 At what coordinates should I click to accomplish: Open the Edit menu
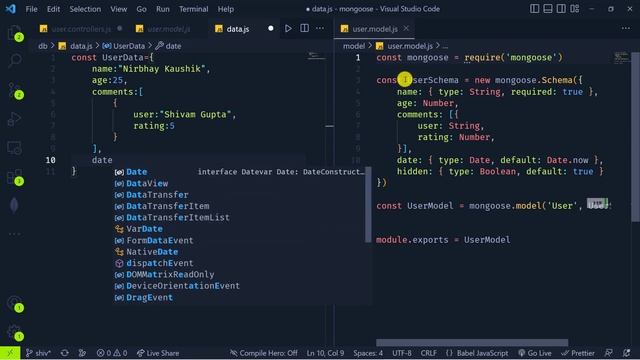click(x=53, y=9)
